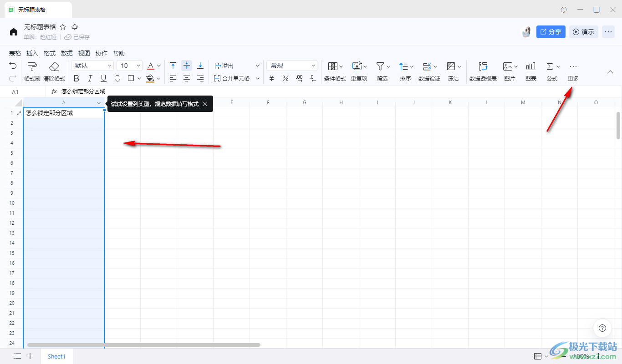Toggle vertical middle alignment
This screenshot has width=622, height=364.
tap(187, 66)
